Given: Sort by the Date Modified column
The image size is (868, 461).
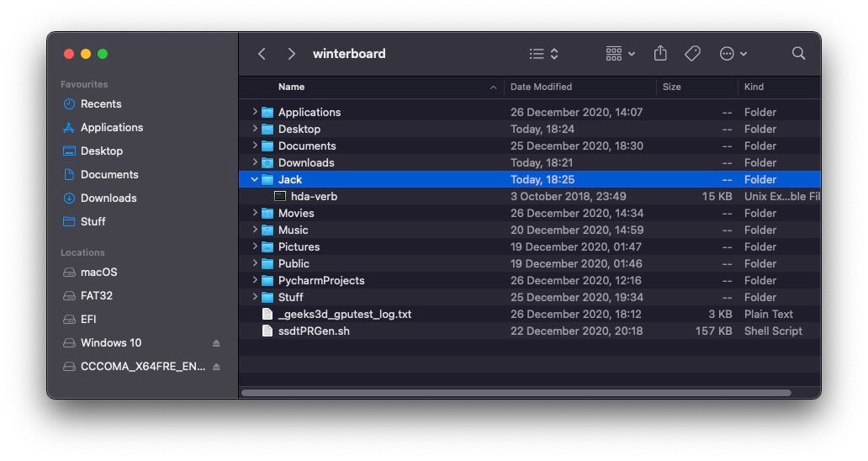Looking at the screenshot, I should coord(541,87).
